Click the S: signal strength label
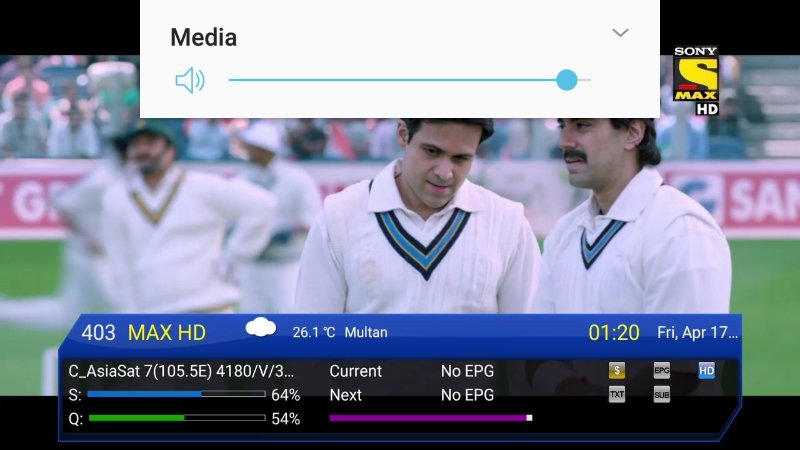The width and height of the screenshot is (800, 450). pos(74,395)
